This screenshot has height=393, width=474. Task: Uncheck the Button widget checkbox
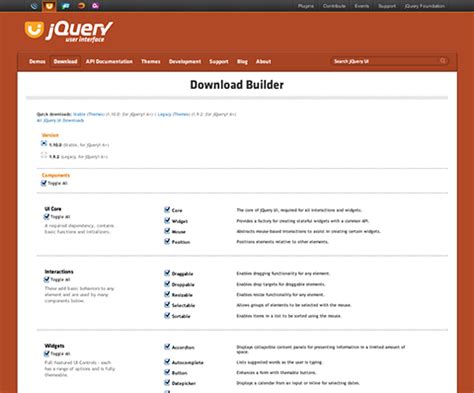[167, 372]
